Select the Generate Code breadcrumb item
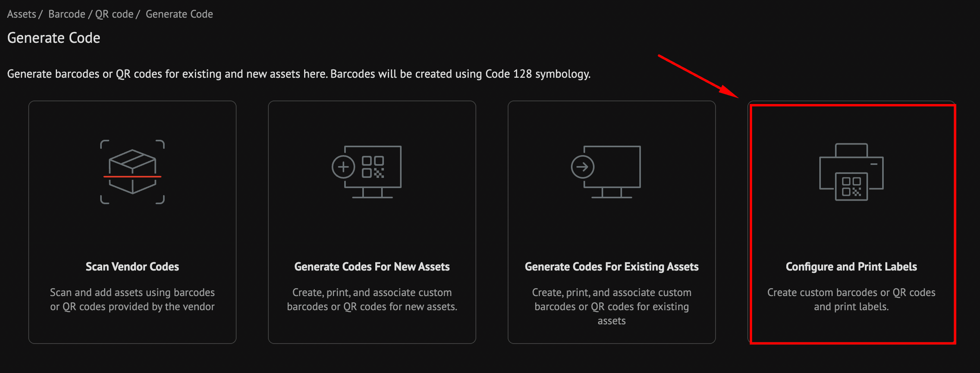 tap(179, 14)
